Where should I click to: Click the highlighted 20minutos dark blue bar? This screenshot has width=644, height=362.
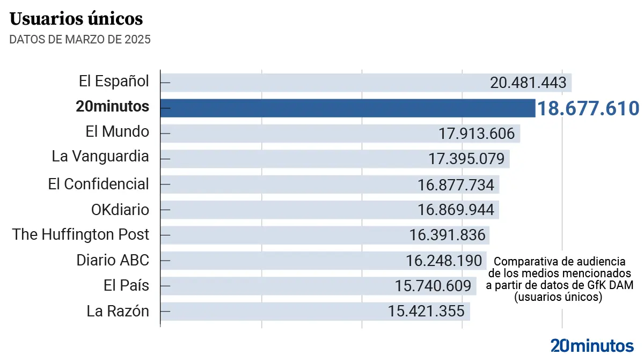click(x=348, y=108)
